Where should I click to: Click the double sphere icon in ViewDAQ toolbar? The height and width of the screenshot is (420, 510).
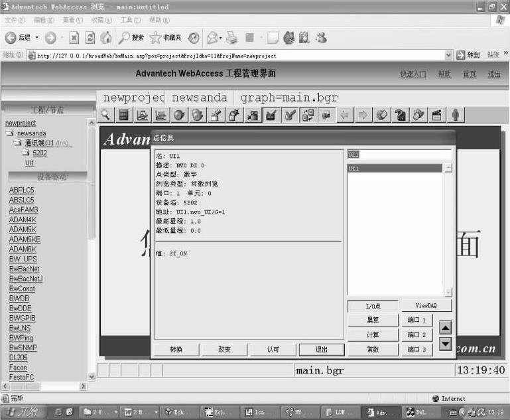click(198, 115)
